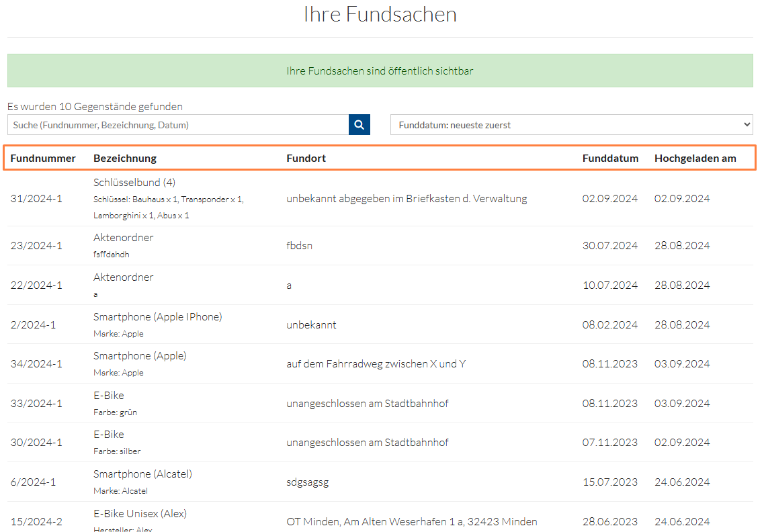The height and width of the screenshot is (532, 764).
Task: Select the Smartphone (Alcatel) entry
Action: 142,474
